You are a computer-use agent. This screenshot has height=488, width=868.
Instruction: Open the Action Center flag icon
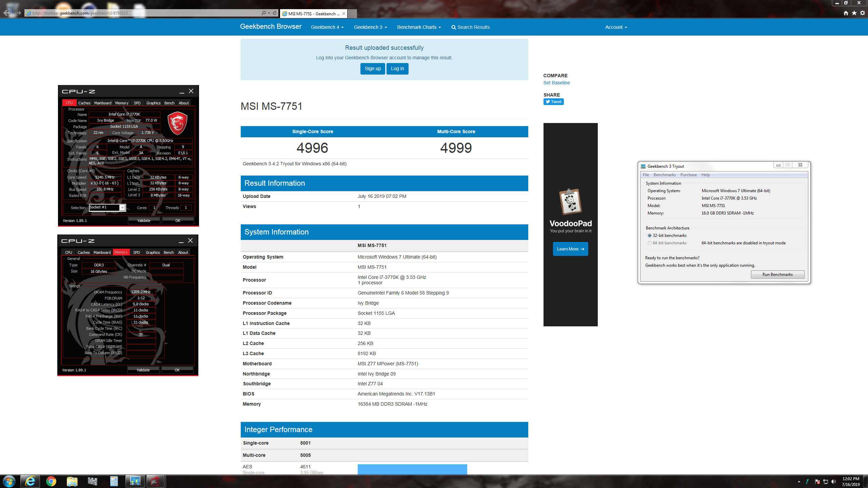(817, 482)
